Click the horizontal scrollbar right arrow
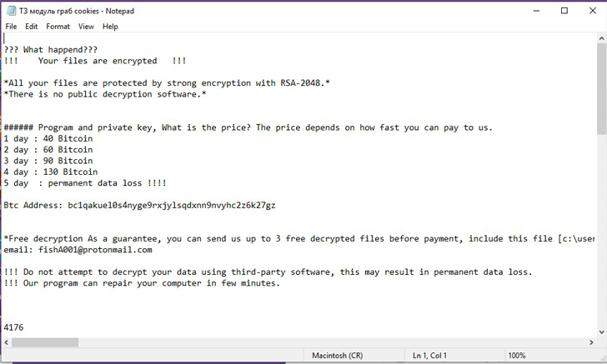Viewport: 607px width, 364px height. [591, 342]
